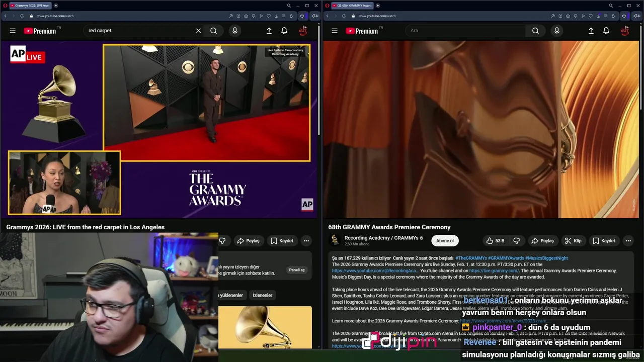
Task: Reload the page in right browser window
Action: coord(344,16)
